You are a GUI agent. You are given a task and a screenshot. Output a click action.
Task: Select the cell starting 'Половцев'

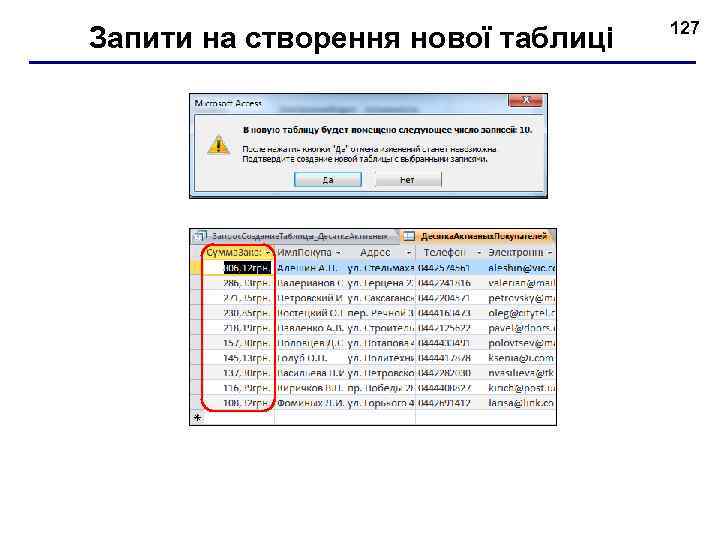[x=310, y=343]
